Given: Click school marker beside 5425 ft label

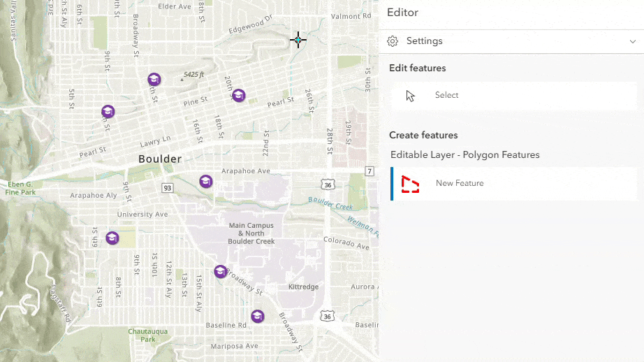Looking at the screenshot, I should click(154, 80).
